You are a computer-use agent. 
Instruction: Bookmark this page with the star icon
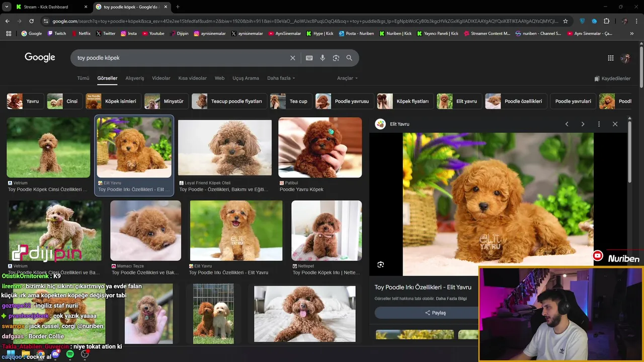click(566, 21)
